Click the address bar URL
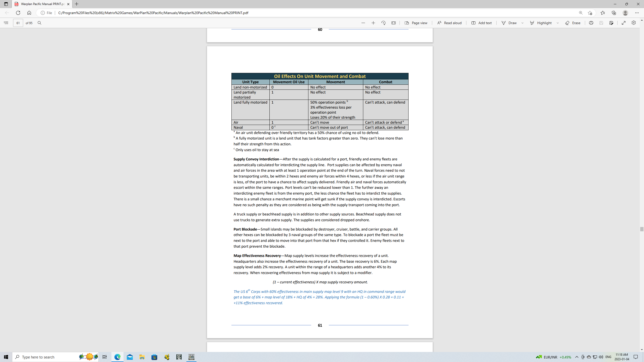 tap(153, 13)
